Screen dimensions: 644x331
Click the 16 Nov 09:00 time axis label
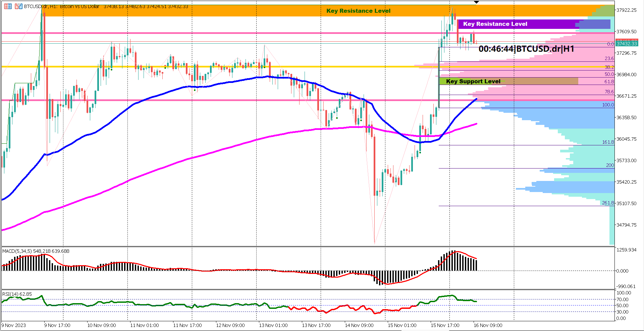(x=488, y=325)
